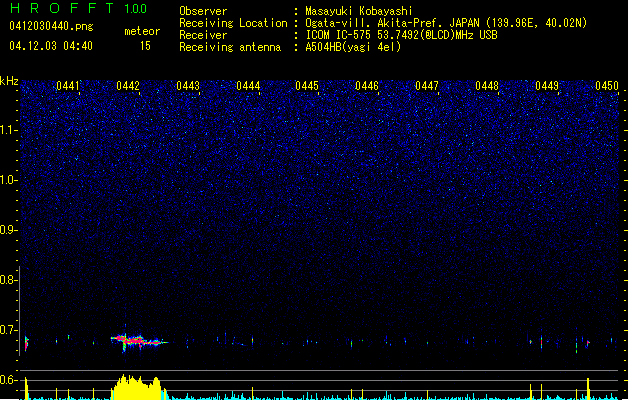Screen dimensions: 629x400
Task: Click the date stamp 04.12.03 04:40
Action: [50, 46]
